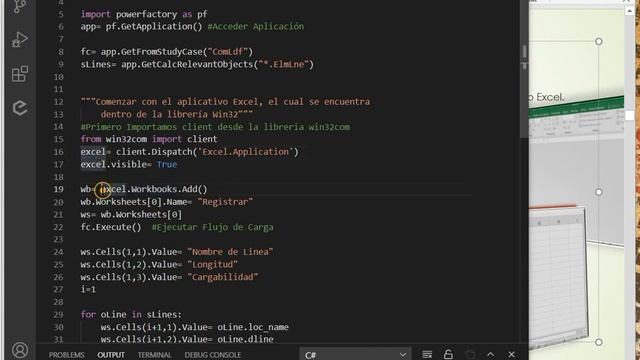The height and width of the screenshot is (360, 640).
Task: Click line number 19 in gutter
Action: click(x=58, y=189)
